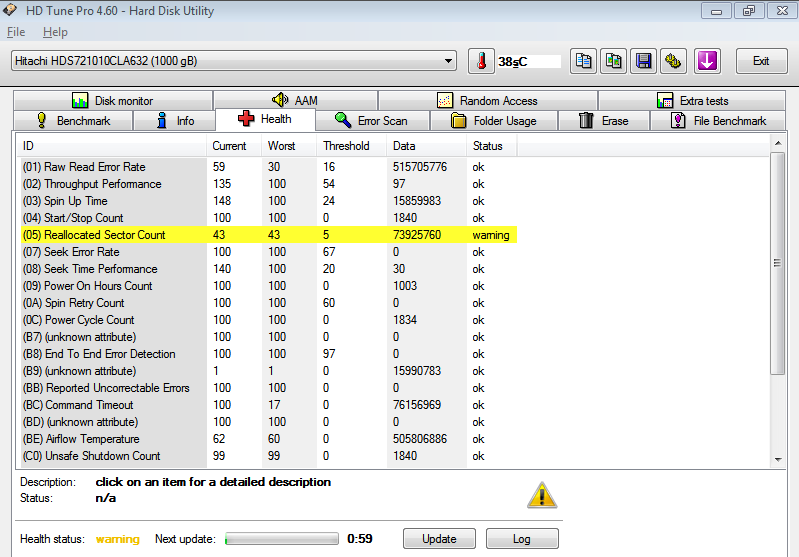Screen dimensions: 799x557
Task: Select the Airflow Temperature row
Action: (269, 439)
